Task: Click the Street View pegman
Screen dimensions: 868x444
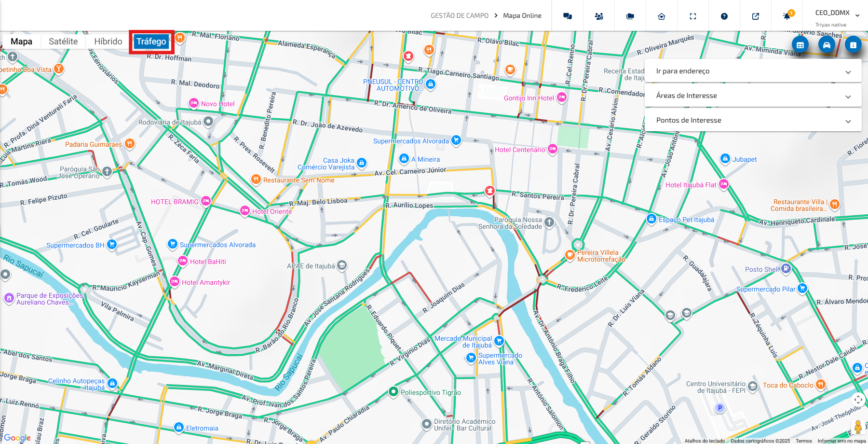Action: [858, 427]
